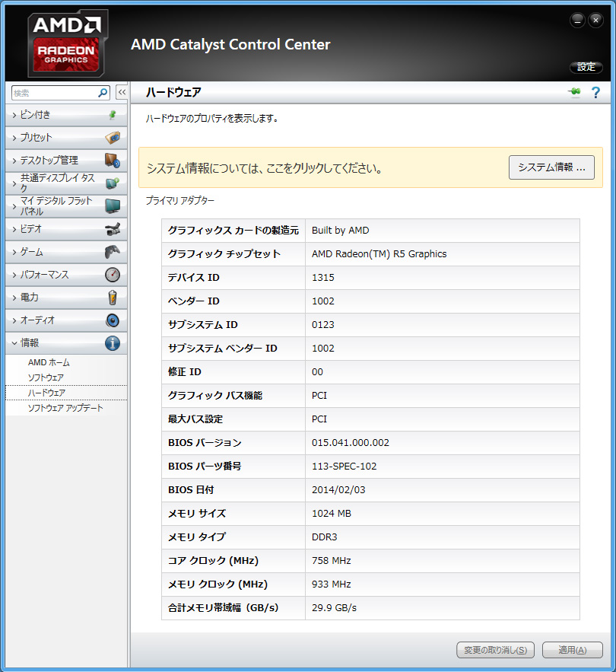616x672 pixels.
Task: Click the 適用(A) apply button
Action: click(573, 650)
